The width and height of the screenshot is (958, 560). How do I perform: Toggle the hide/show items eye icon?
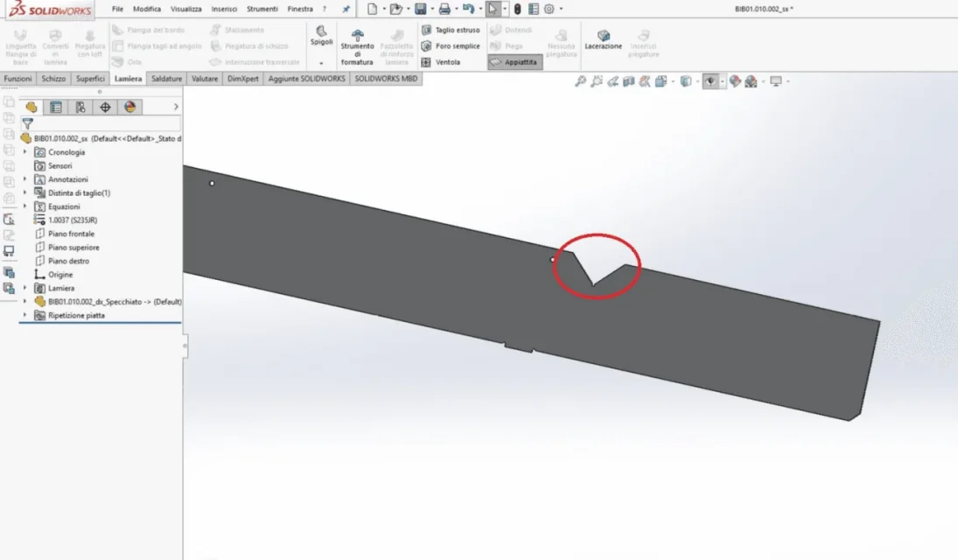coord(710,81)
